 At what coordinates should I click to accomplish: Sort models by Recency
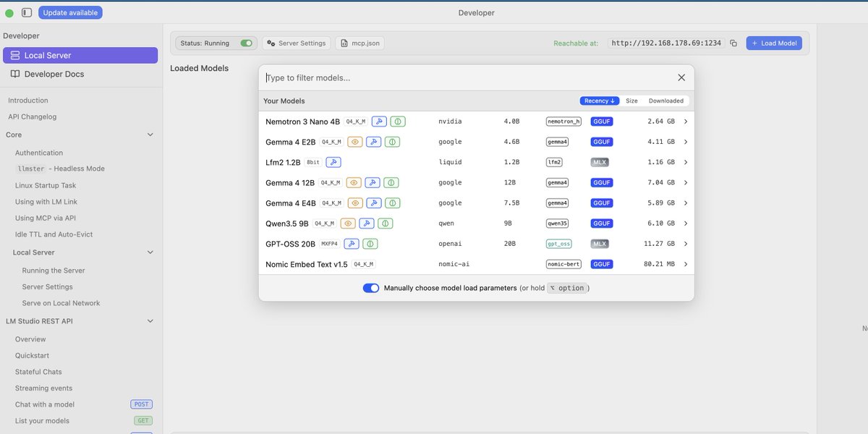600,101
